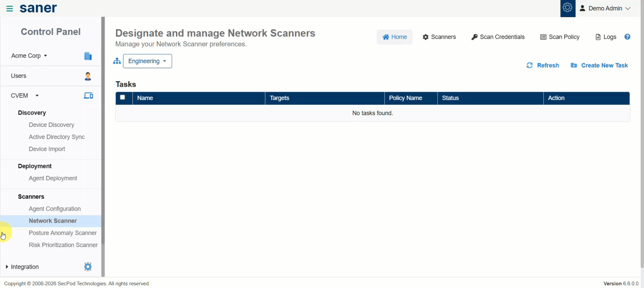
Task: Click the group hierarchy icon beside Engineering
Action: (117, 61)
